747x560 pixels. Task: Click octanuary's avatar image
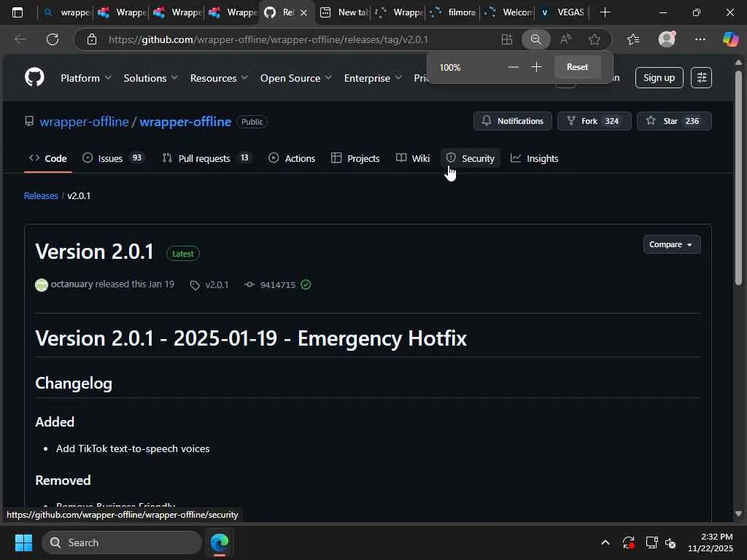click(42, 285)
